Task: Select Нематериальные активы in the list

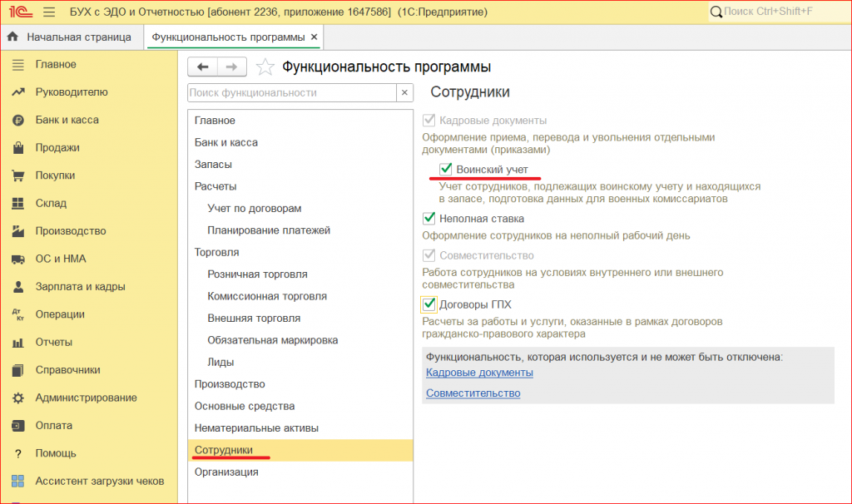Action: pos(300,428)
